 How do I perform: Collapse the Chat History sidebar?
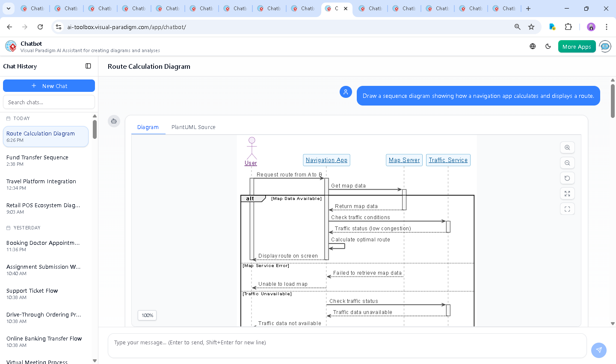coord(88,66)
